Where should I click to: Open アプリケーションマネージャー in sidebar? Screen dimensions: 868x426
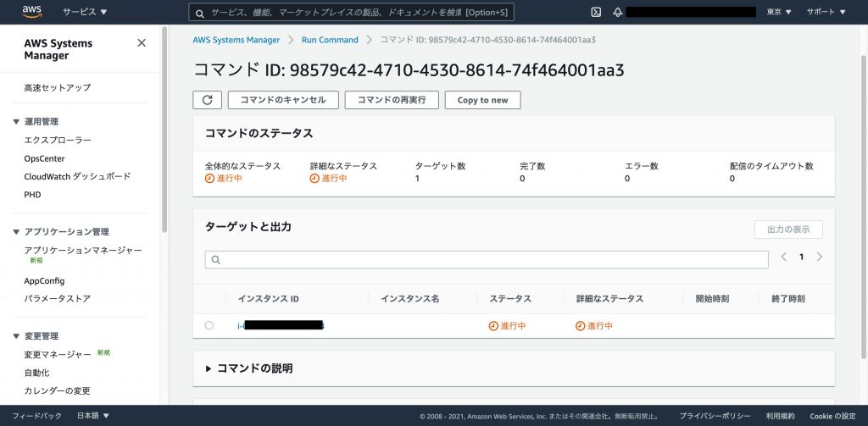pos(83,251)
